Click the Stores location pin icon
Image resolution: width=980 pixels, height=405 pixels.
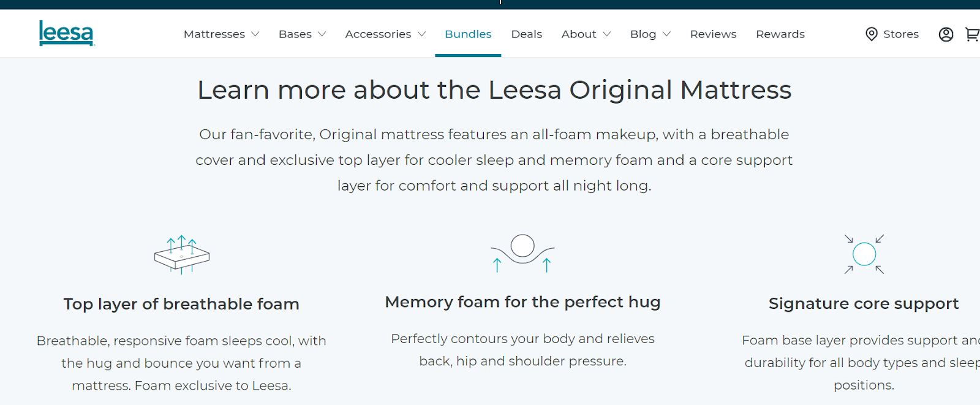[x=871, y=34]
